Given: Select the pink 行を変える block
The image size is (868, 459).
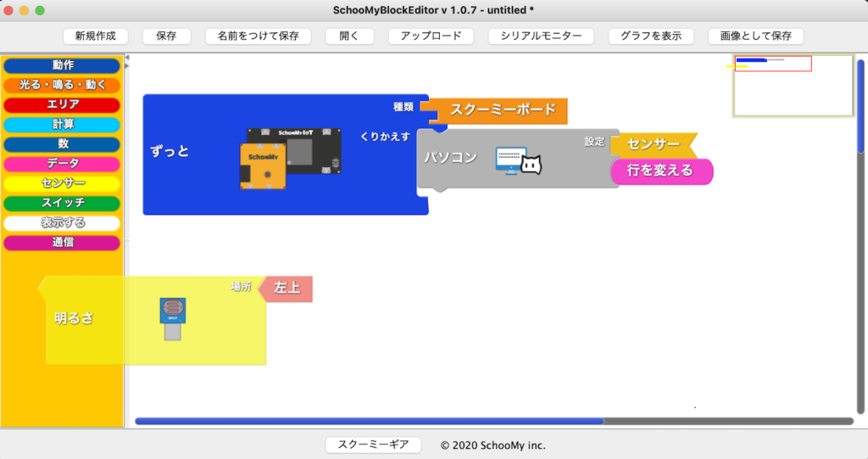Looking at the screenshot, I should 661,171.
